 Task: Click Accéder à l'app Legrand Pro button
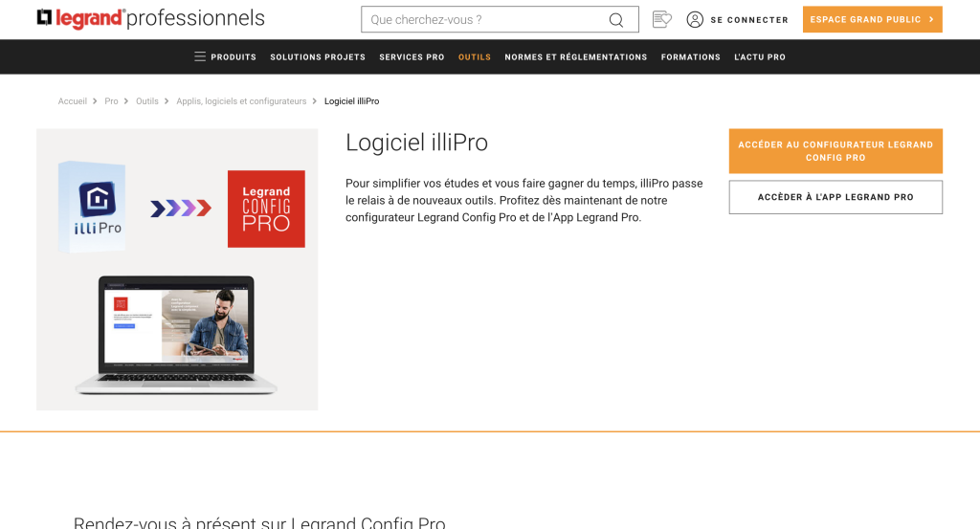coord(835,197)
